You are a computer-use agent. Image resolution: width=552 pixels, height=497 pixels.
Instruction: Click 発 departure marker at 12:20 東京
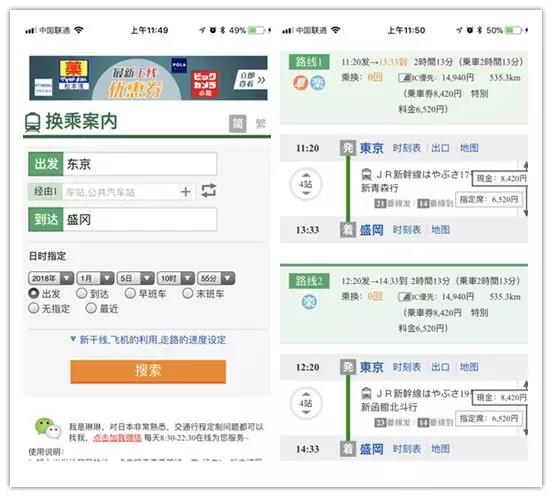click(348, 367)
